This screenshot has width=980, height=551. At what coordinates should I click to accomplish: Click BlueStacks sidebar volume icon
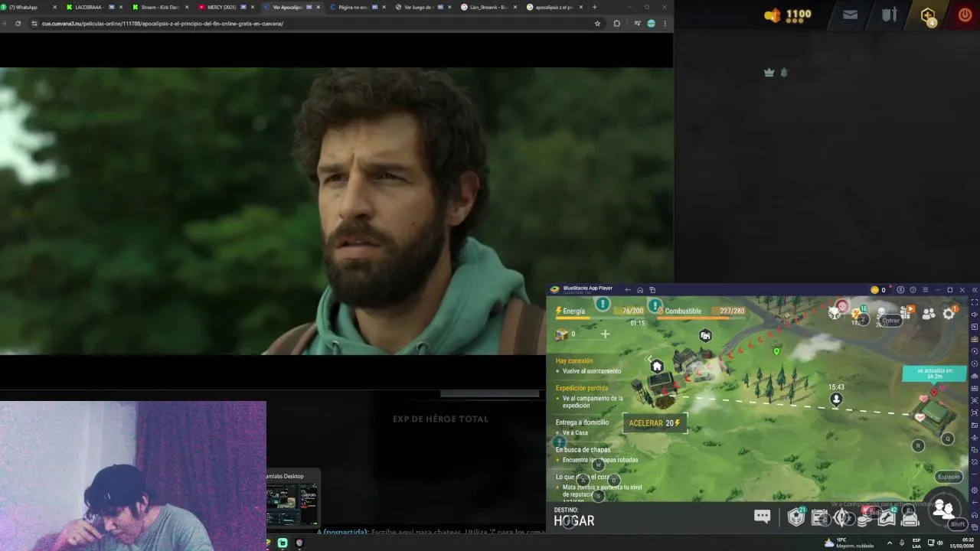(x=974, y=315)
